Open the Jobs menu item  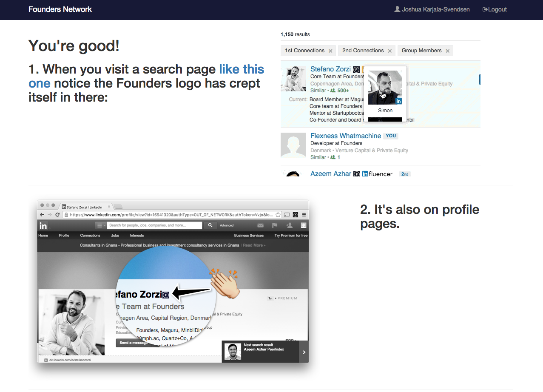115,235
